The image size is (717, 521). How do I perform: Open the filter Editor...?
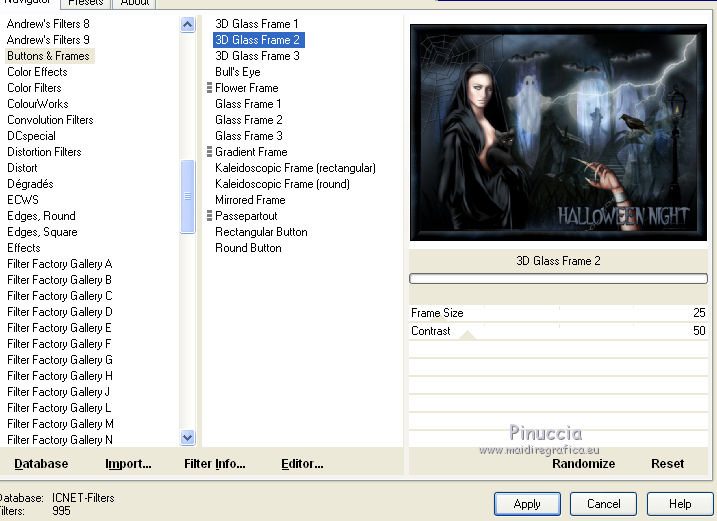tap(302, 464)
